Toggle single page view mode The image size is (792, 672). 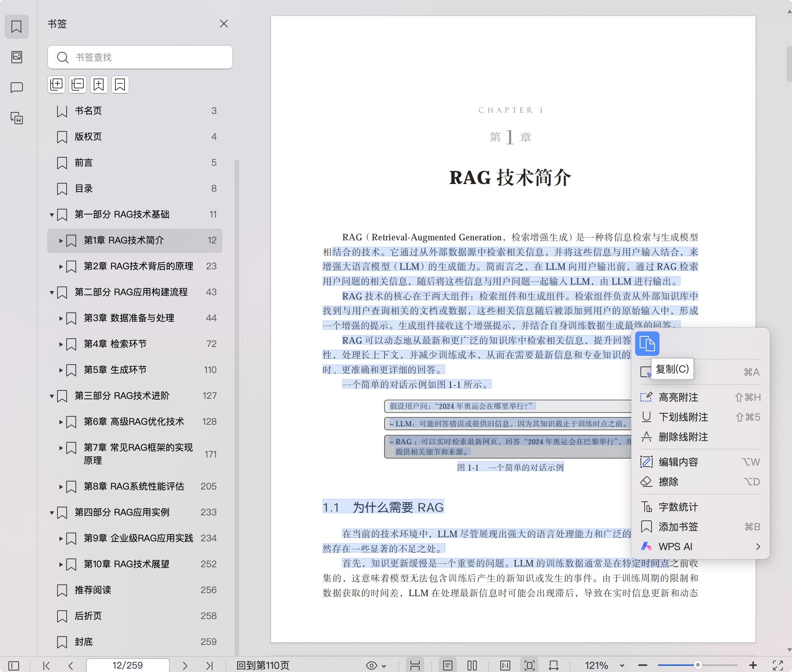pyautogui.click(x=448, y=666)
